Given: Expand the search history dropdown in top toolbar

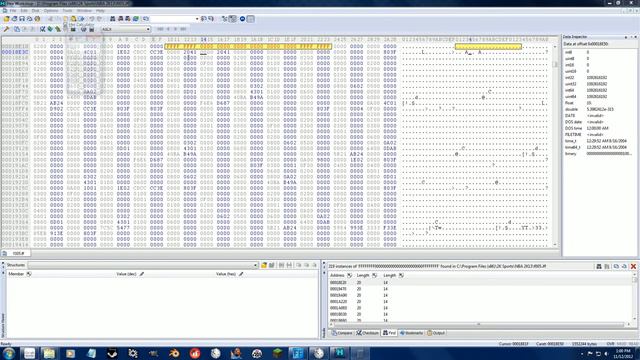Looking at the screenshot, I should pos(197,19).
